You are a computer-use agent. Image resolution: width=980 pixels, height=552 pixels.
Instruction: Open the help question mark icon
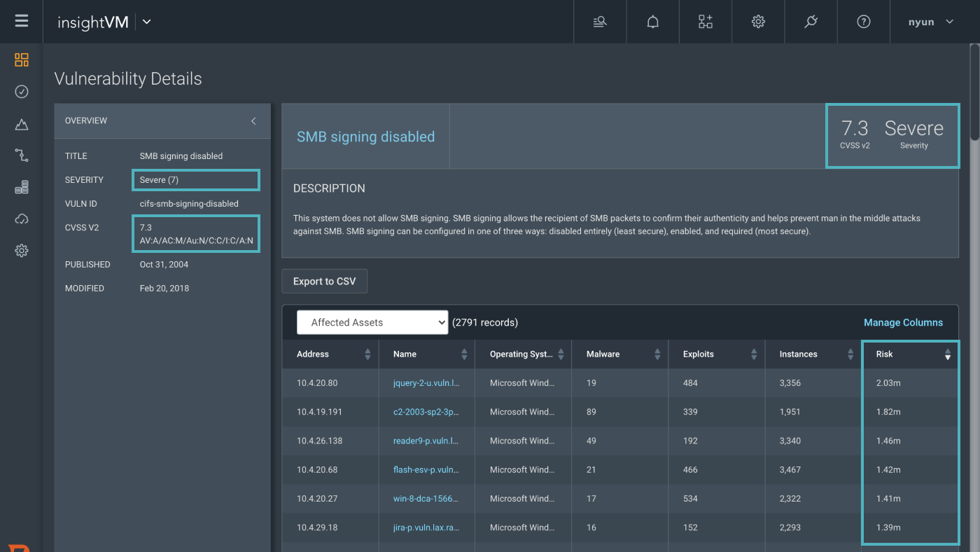pyautogui.click(x=864, y=22)
